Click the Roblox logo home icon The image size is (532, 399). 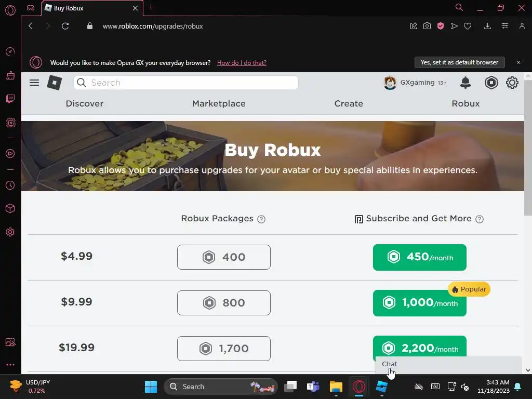pyautogui.click(x=54, y=83)
